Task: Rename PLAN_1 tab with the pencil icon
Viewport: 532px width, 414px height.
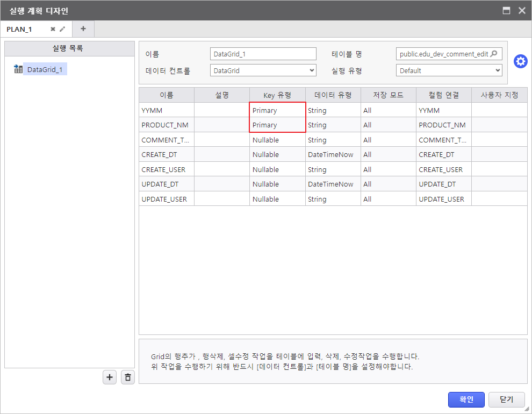Action: [62, 29]
